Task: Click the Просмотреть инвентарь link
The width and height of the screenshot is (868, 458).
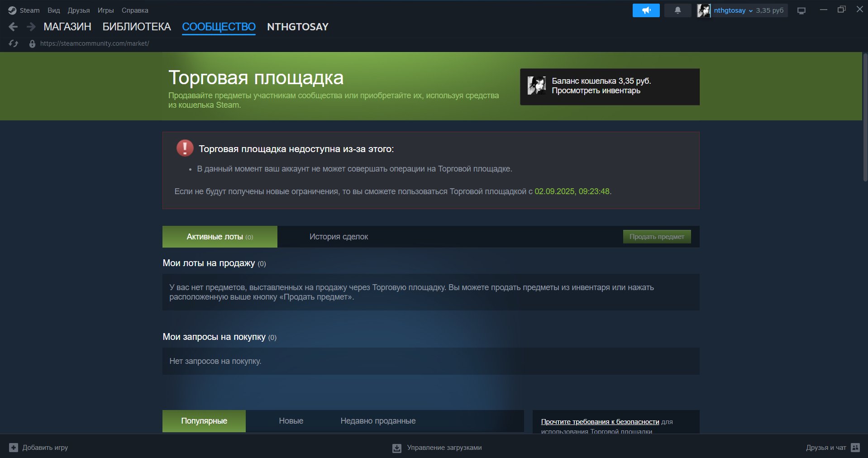Action: (x=596, y=91)
